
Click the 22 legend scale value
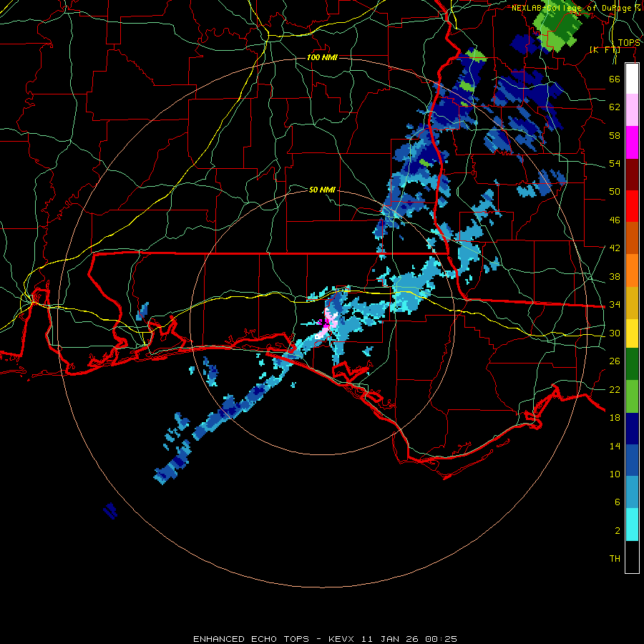tap(615, 389)
